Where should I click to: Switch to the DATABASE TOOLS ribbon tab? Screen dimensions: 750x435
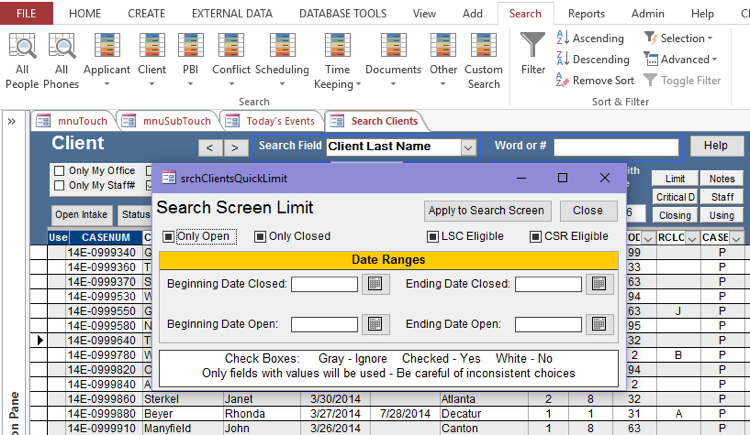342,13
